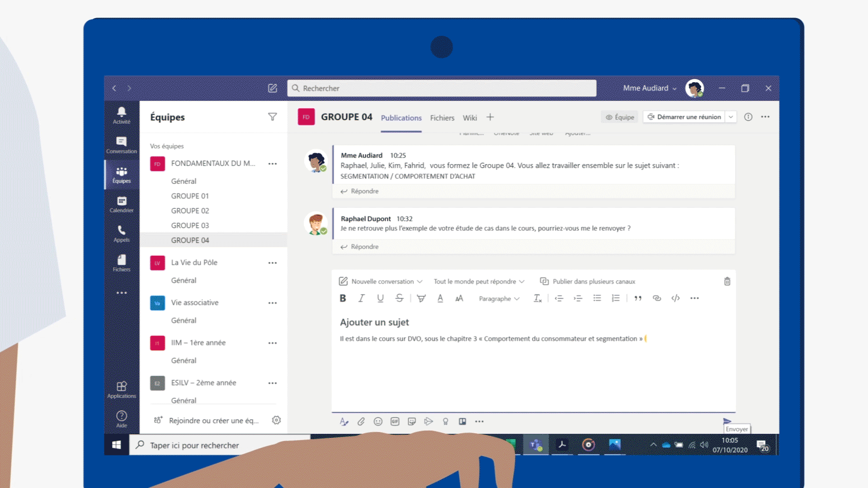This screenshot has width=868, height=488.
Task: Click the Ajouter un sujet field
Action: pos(374,323)
